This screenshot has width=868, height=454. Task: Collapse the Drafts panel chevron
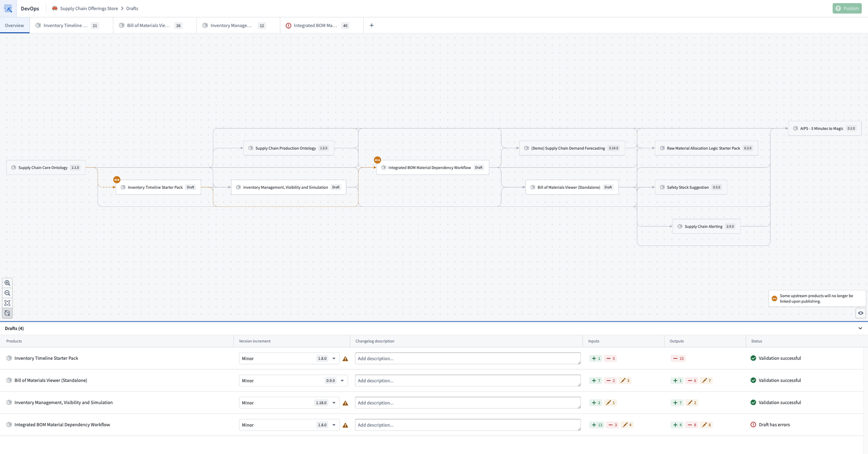pos(860,329)
